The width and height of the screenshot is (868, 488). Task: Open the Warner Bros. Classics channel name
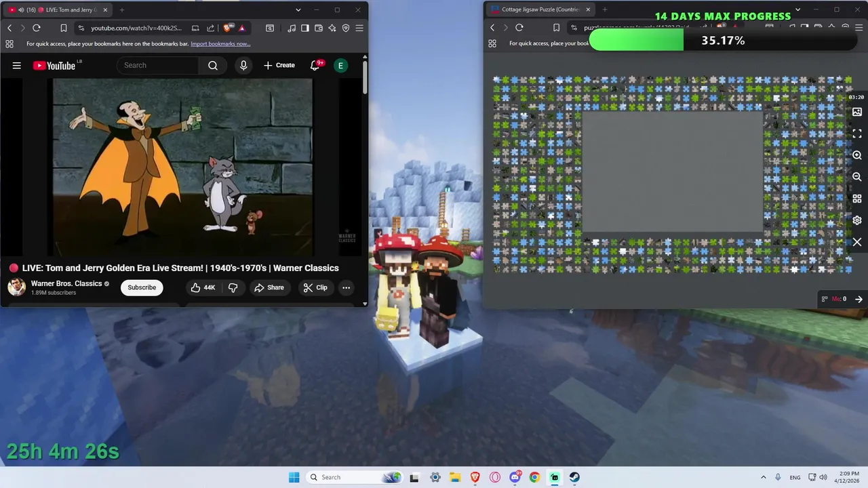pyautogui.click(x=66, y=283)
